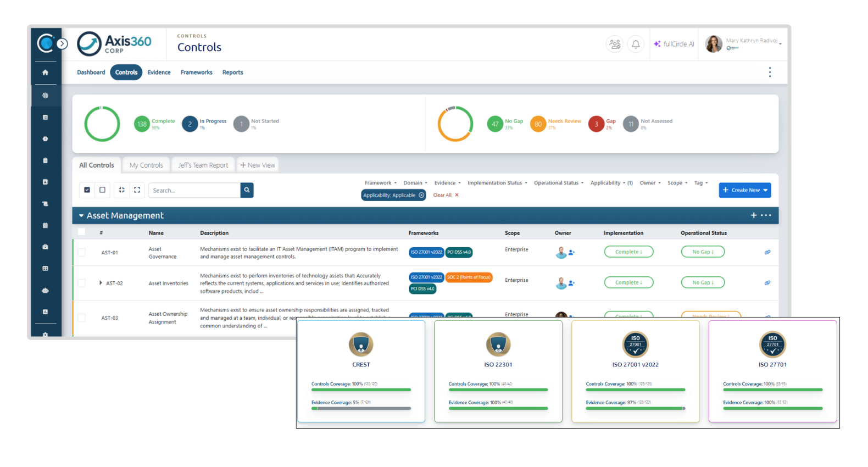Open the link icon for AST-02
Screen dimensions: 868x467
pyautogui.click(x=767, y=283)
